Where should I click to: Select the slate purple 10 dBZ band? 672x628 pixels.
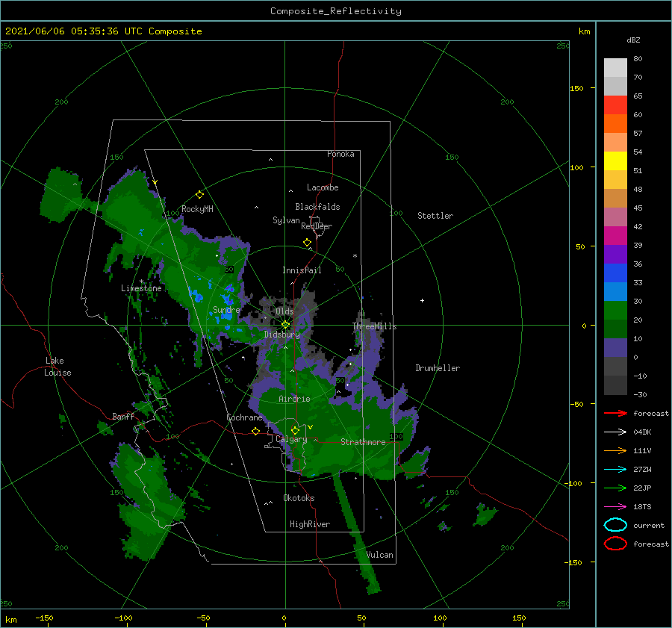615,348
